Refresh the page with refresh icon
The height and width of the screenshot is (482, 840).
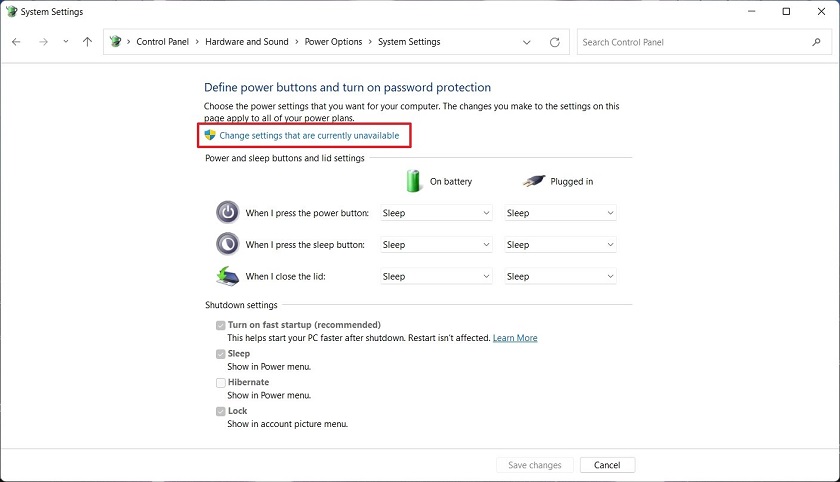(554, 42)
